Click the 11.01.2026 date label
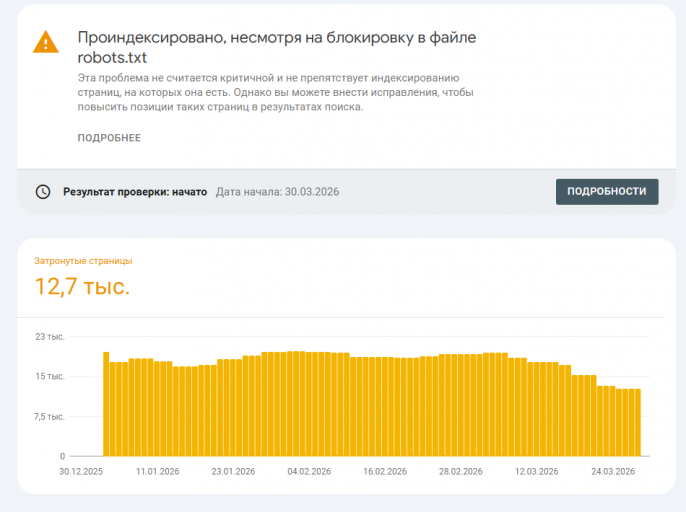This screenshot has height=512, width=686. 158,471
